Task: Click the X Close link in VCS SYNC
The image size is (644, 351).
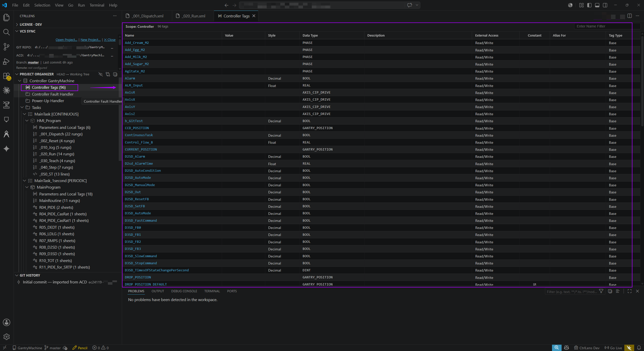Action: [x=110, y=40]
